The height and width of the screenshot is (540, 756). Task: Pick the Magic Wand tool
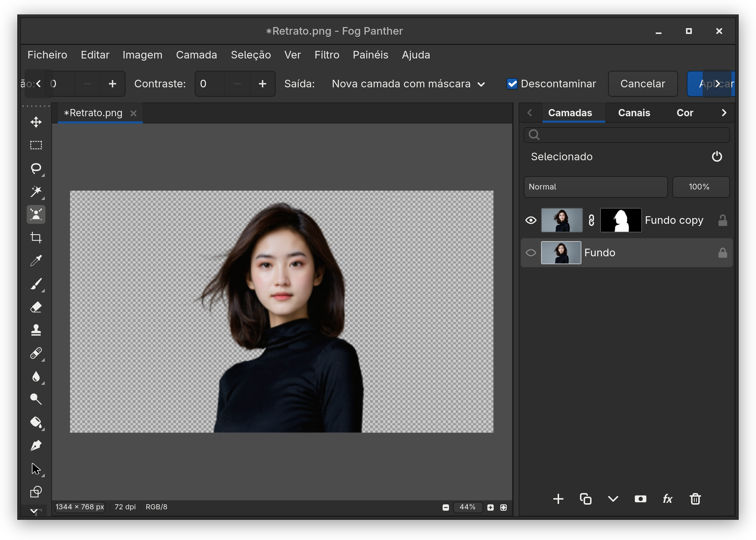36,191
